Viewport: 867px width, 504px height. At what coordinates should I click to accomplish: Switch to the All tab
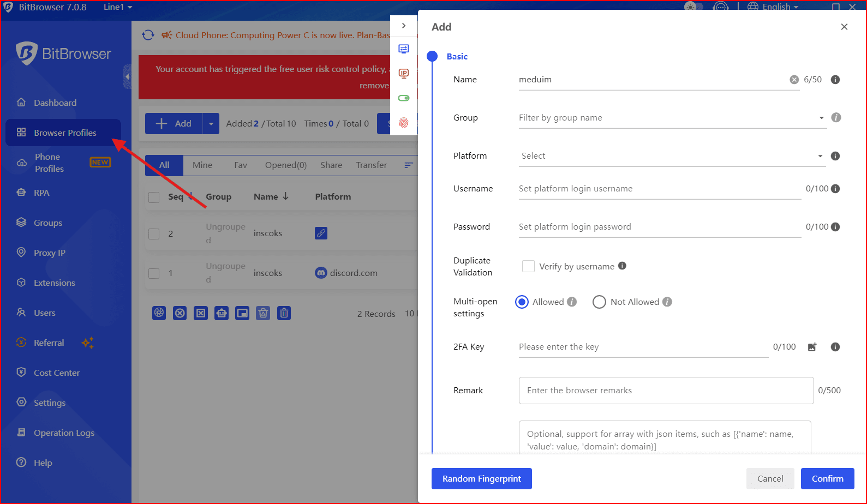(x=164, y=165)
